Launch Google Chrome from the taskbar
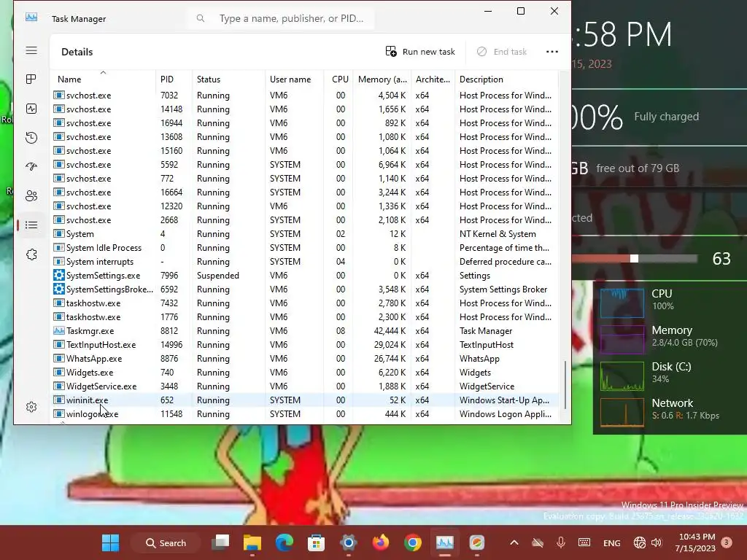 [413, 542]
